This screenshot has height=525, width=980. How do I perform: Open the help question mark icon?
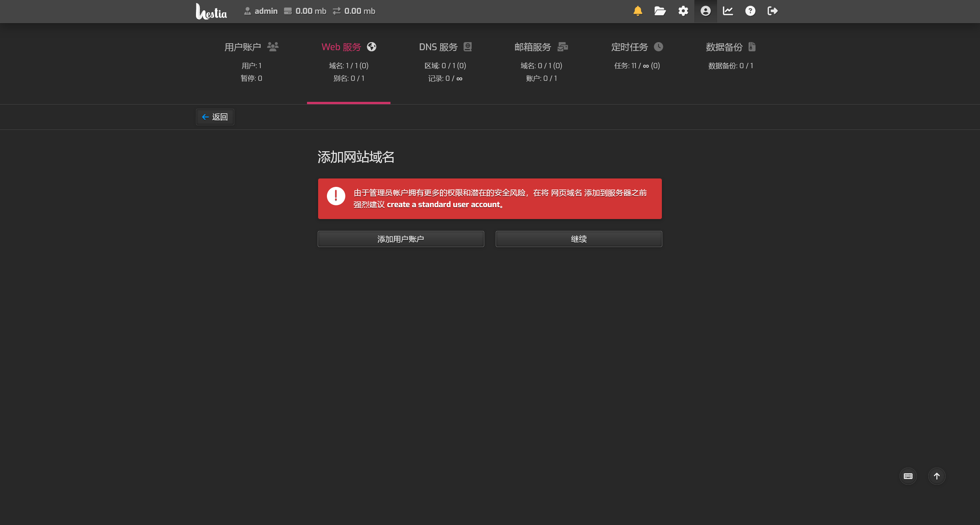(750, 11)
